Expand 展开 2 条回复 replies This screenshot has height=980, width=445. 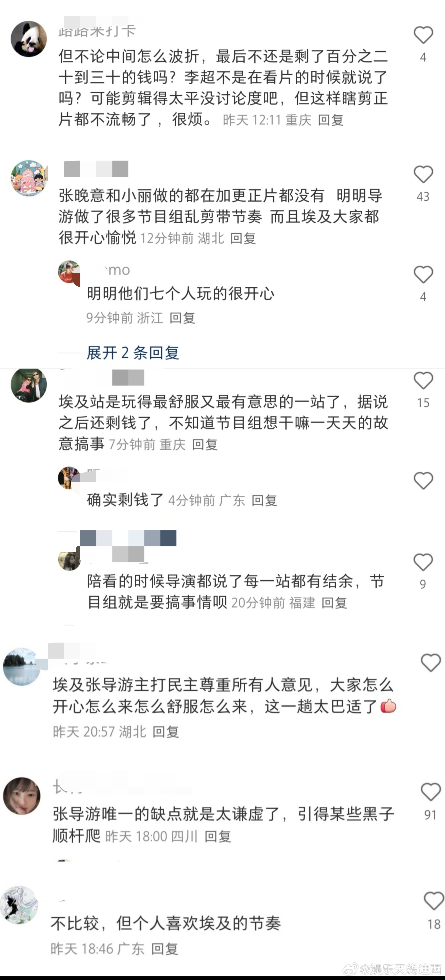[x=133, y=353]
